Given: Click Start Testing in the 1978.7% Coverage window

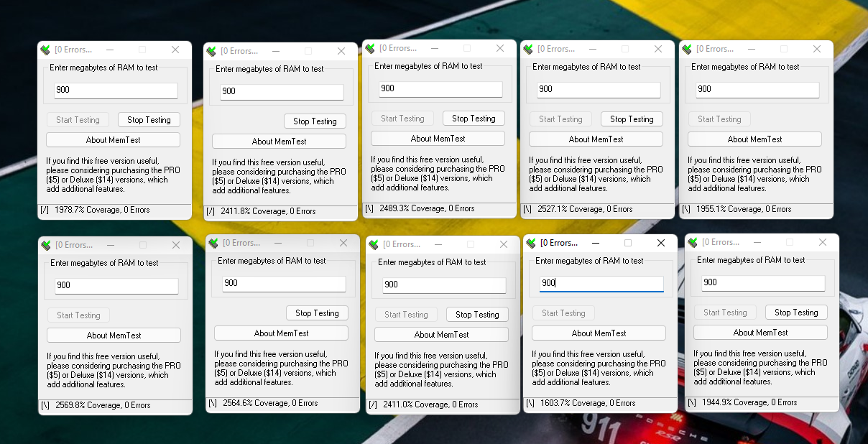Looking at the screenshot, I should pyautogui.click(x=78, y=120).
